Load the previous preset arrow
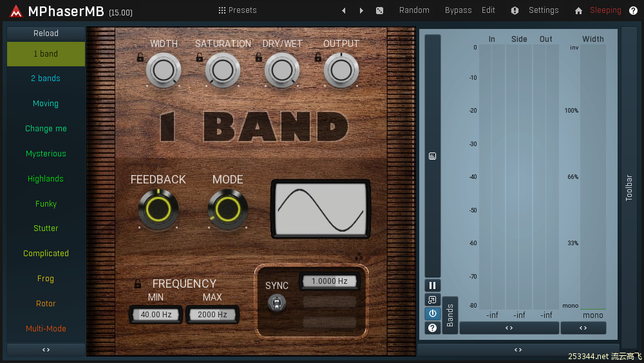 point(344,11)
